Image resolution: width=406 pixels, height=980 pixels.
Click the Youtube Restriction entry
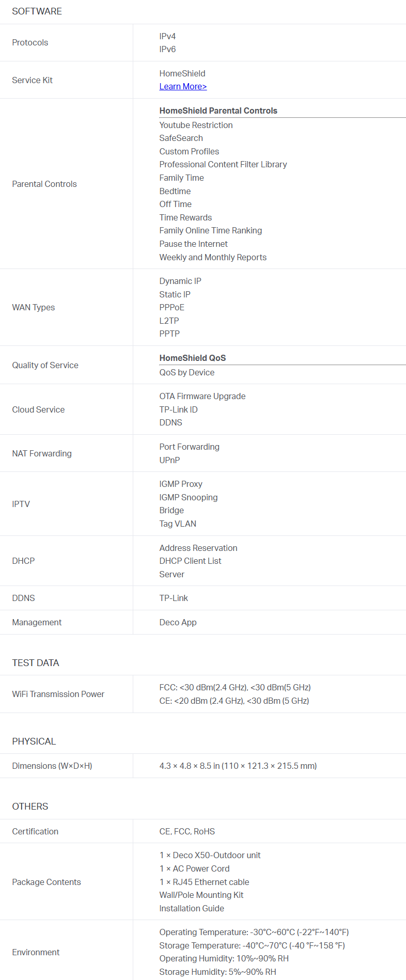(x=196, y=125)
